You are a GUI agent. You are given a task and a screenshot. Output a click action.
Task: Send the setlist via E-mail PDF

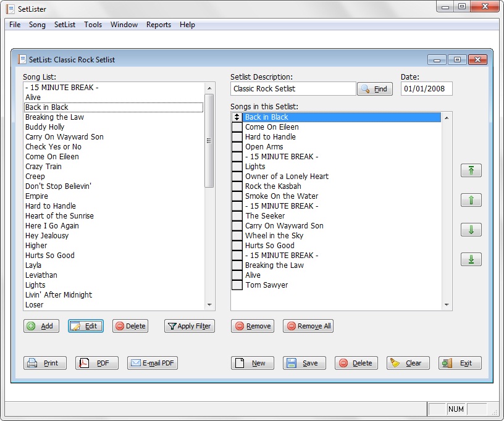click(153, 363)
